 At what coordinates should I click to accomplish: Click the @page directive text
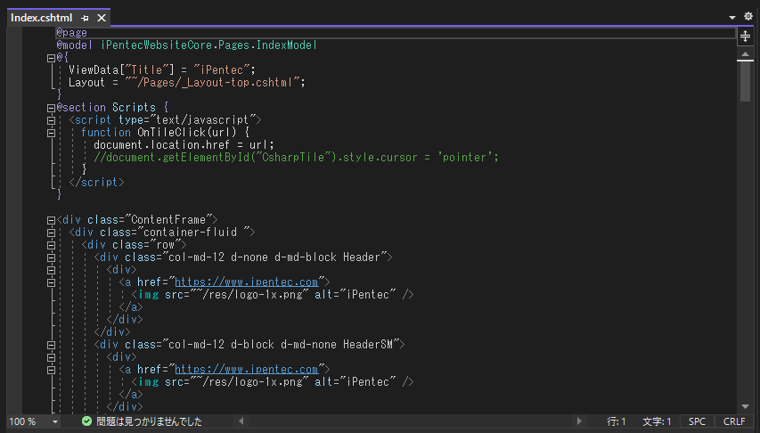[72, 32]
